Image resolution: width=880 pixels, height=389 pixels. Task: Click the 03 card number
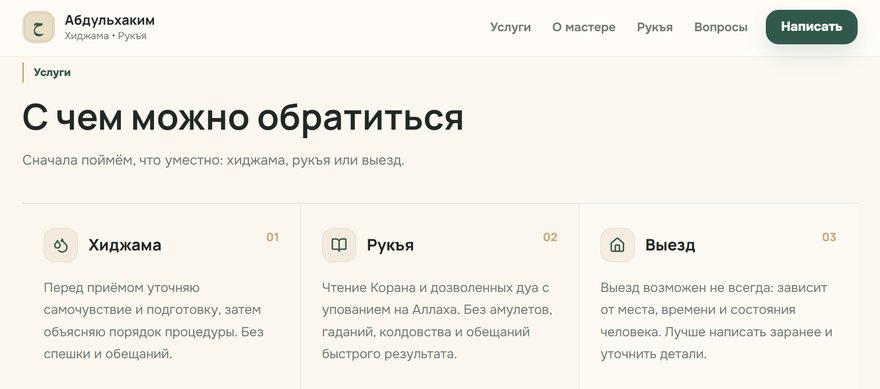(829, 237)
